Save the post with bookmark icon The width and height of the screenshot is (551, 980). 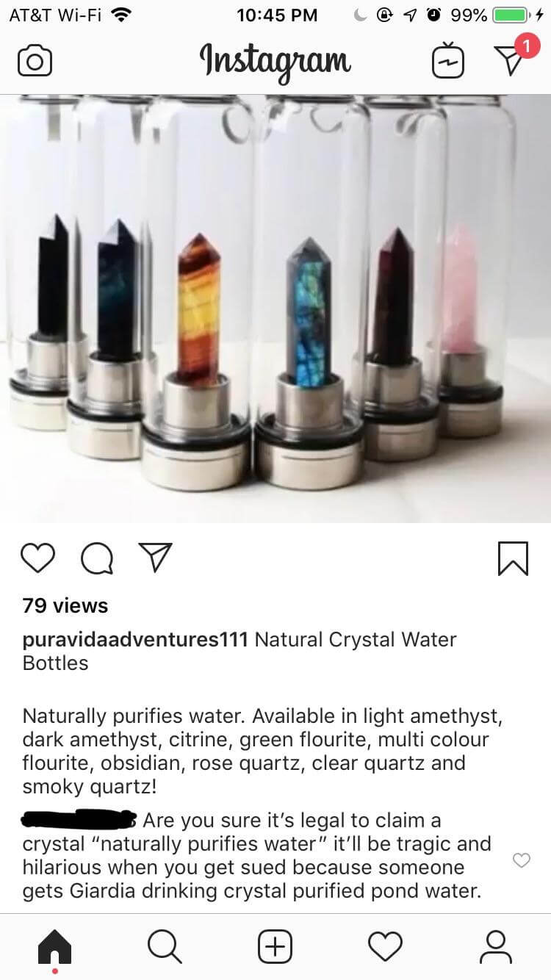coord(513,558)
